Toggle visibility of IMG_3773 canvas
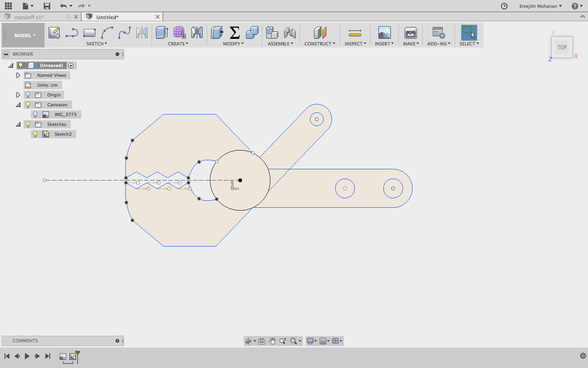This screenshot has height=368, width=588. tap(36, 114)
